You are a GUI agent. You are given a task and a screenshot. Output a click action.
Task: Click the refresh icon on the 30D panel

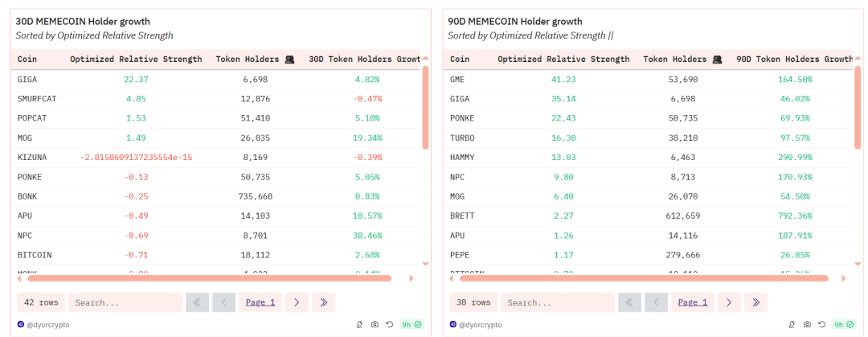[389, 325]
